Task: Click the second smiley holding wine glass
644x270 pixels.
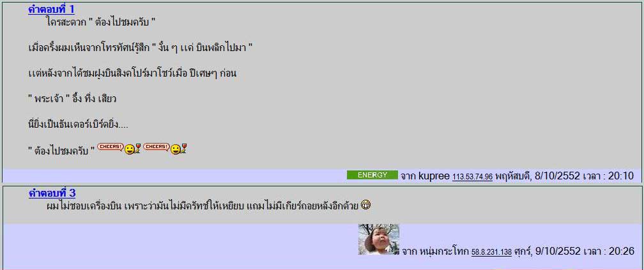Action: [x=179, y=149]
